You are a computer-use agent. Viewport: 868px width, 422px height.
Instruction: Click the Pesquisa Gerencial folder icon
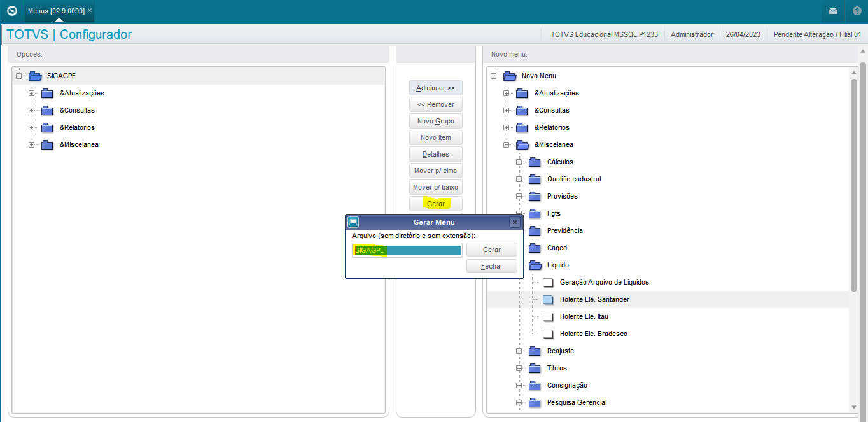535,402
